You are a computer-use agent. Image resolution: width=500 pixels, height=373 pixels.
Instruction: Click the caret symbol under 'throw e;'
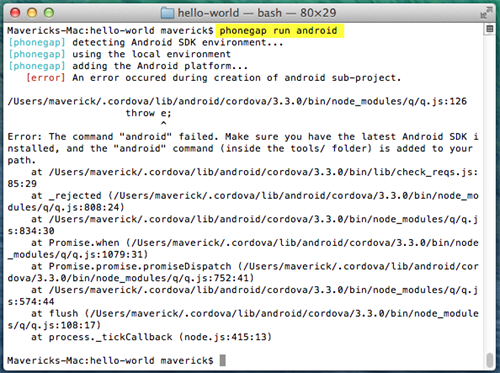(x=163, y=124)
